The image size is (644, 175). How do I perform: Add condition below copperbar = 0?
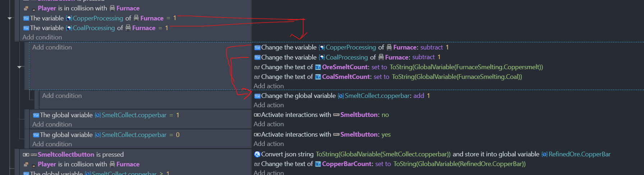[52, 144]
